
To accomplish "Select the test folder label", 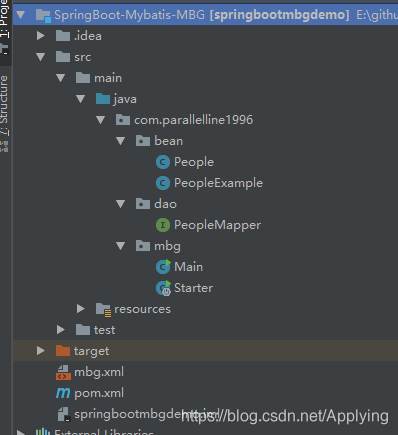I will click(104, 330).
